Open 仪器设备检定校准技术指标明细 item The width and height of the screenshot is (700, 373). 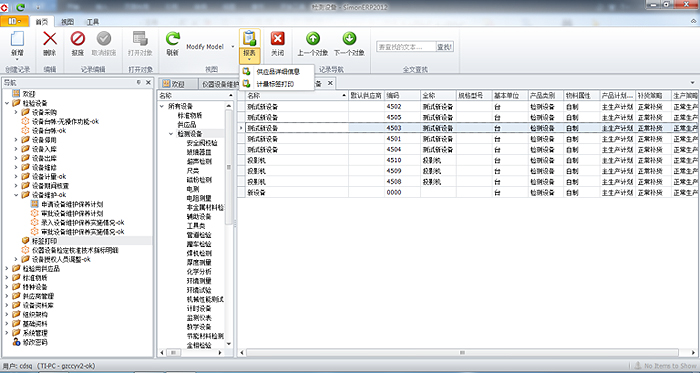pyautogui.click(x=75, y=250)
